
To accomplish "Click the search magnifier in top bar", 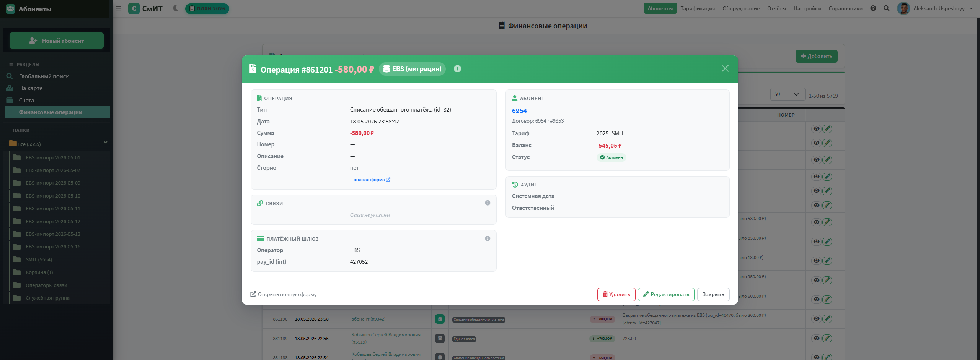I will (887, 8).
